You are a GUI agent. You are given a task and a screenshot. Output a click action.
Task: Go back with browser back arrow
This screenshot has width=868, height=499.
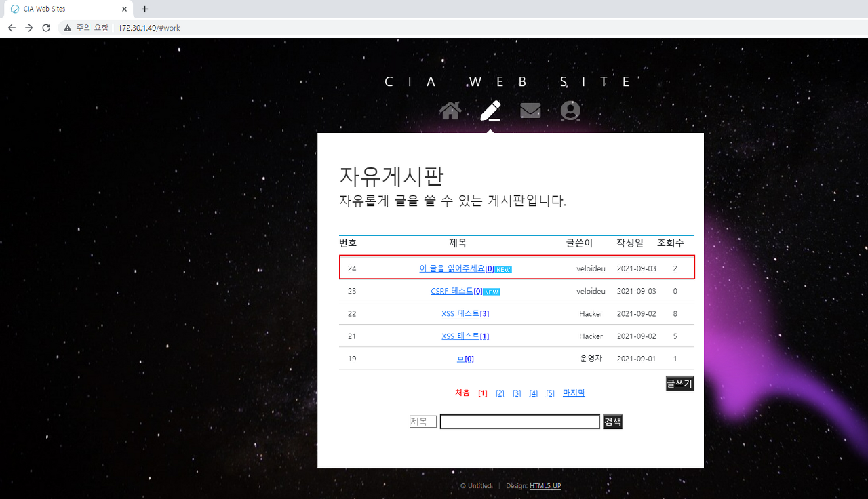12,28
